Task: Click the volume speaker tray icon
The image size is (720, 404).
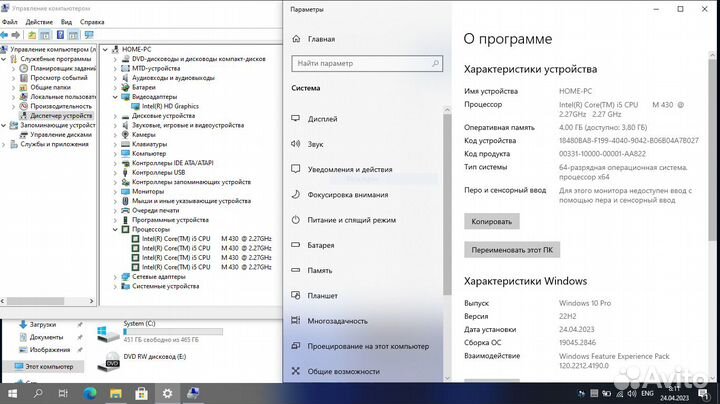Action: pos(632,393)
